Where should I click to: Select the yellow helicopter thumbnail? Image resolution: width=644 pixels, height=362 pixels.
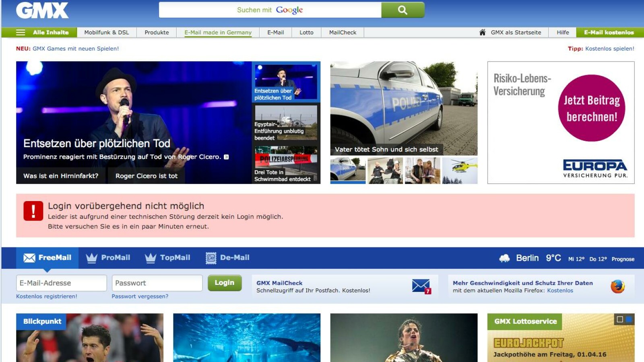pyautogui.click(x=460, y=171)
